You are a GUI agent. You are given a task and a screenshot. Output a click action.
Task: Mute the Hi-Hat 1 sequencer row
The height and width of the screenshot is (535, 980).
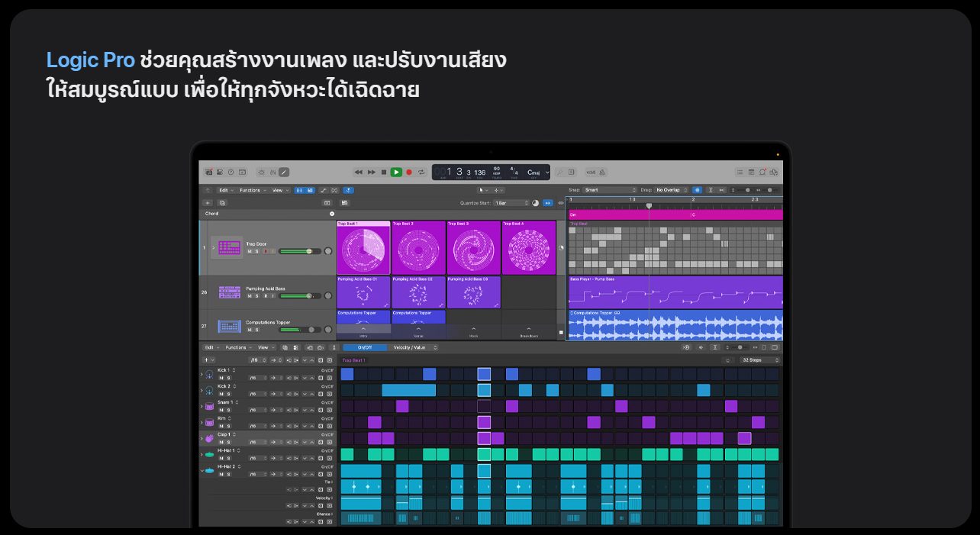tap(221, 458)
